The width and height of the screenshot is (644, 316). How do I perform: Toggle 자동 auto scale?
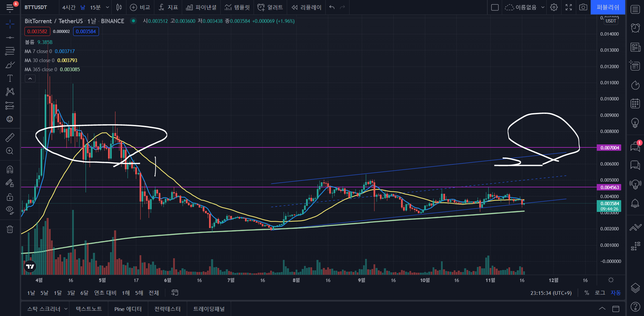615,293
